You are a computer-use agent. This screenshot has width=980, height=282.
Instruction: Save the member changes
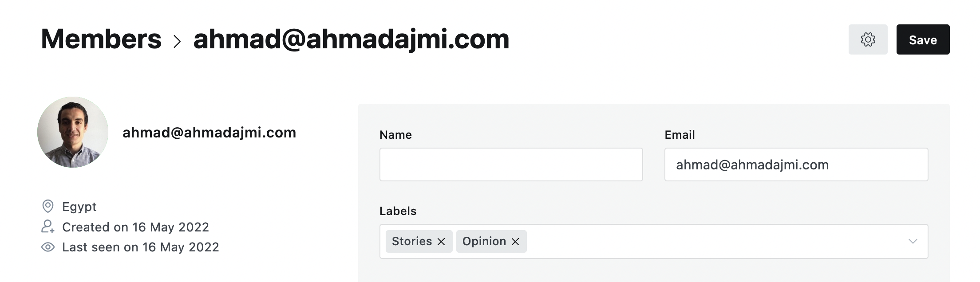click(x=923, y=39)
